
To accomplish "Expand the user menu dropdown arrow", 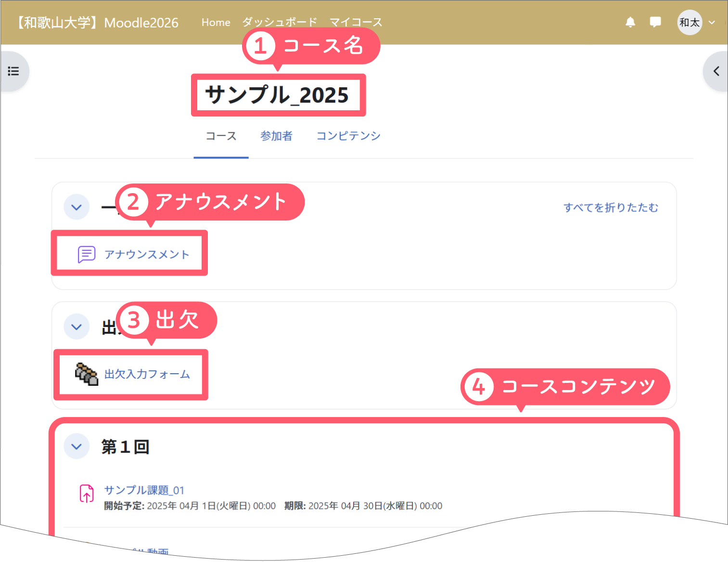I will click(712, 23).
